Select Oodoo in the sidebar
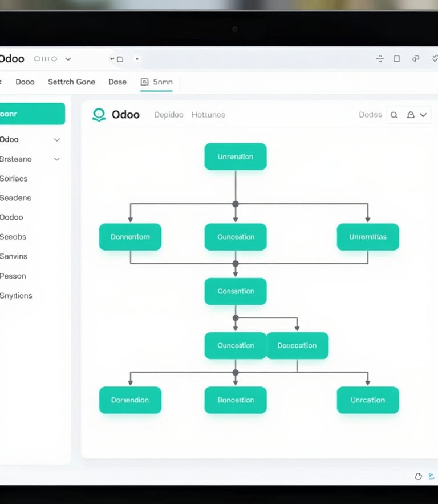The width and height of the screenshot is (438, 504). [11, 217]
